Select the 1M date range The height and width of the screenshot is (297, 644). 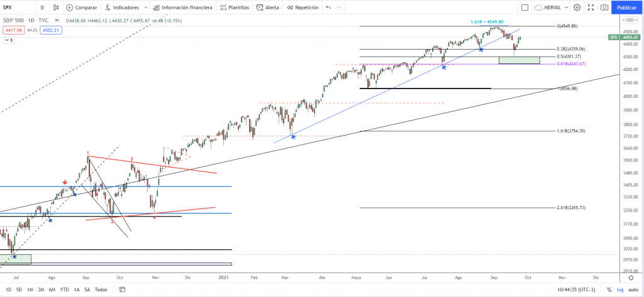tap(30, 289)
